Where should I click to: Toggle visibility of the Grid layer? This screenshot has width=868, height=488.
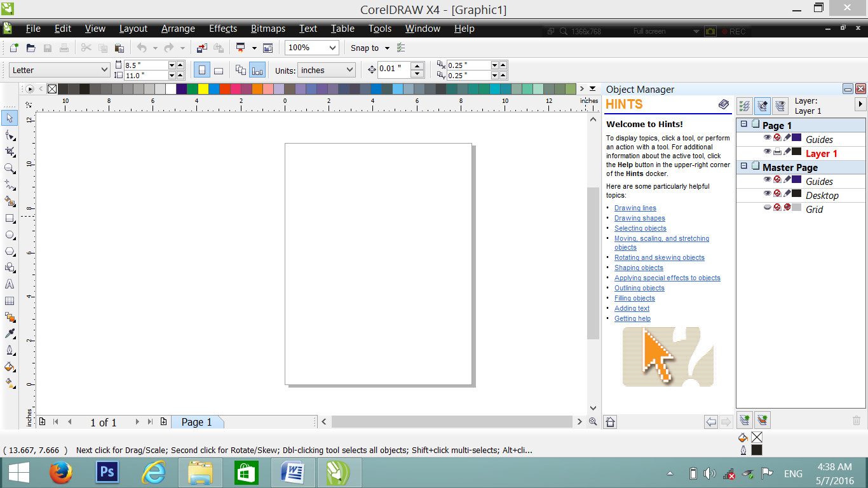click(x=767, y=207)
